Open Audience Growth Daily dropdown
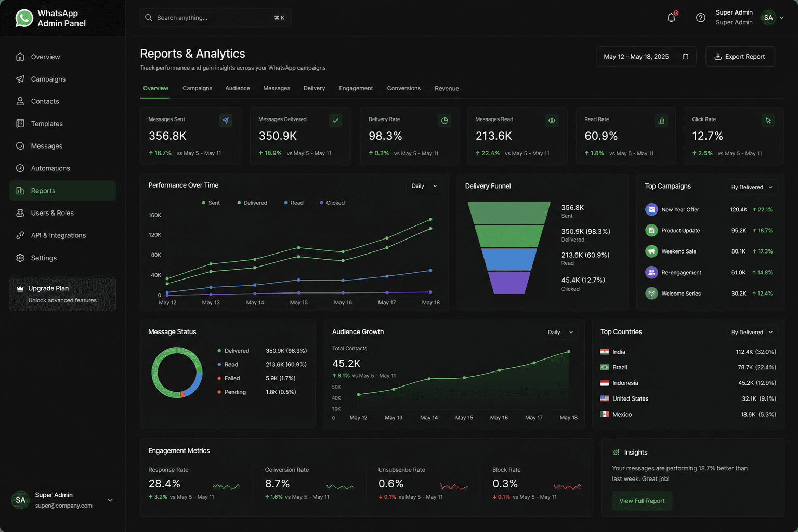 pos(560,332)
